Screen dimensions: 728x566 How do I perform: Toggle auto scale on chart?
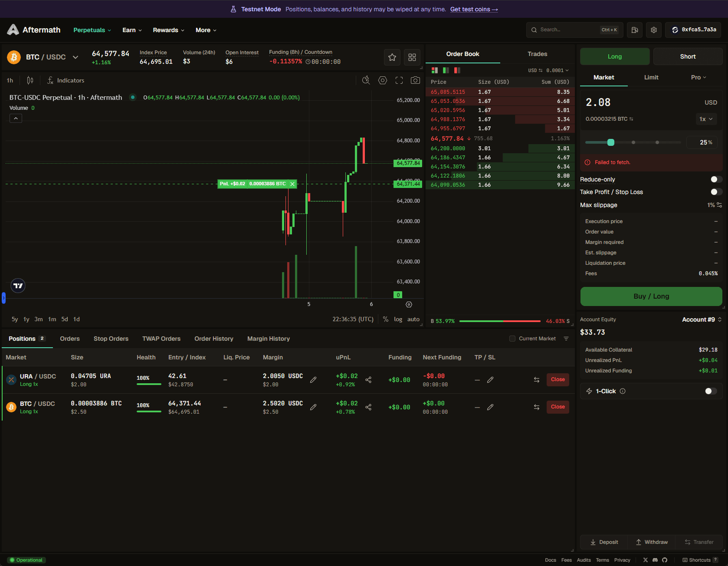(x=413, y=319)
